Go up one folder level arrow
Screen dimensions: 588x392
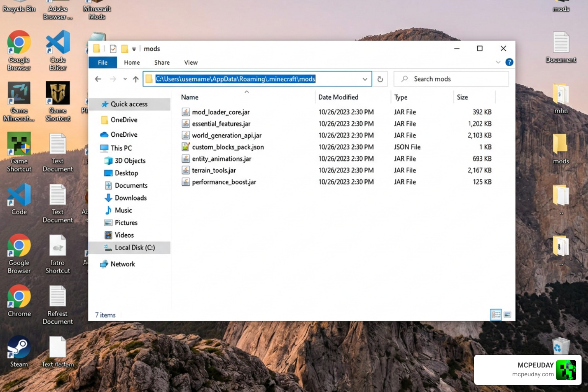coord(136,79)
